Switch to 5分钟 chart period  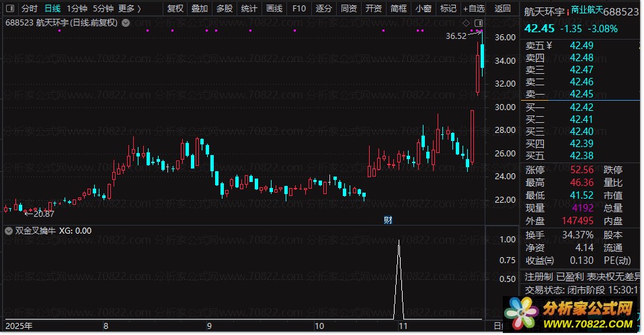click(x=103, y=8)
